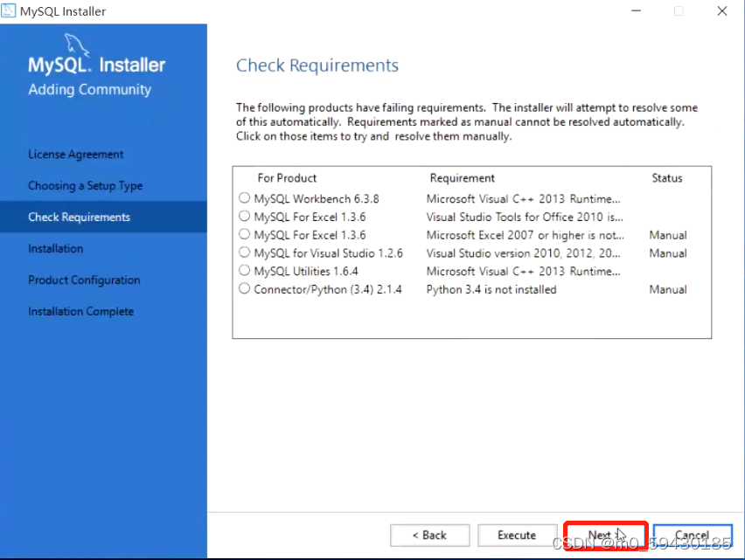
Task: Click Manual status for MySQL for Visual Studio
Action: pos(668,253)
